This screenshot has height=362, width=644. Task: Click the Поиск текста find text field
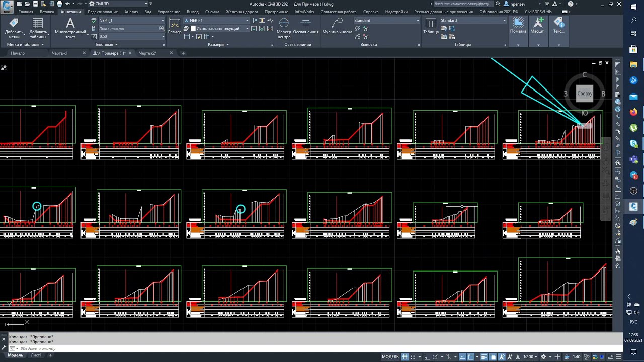pos(128,29)
